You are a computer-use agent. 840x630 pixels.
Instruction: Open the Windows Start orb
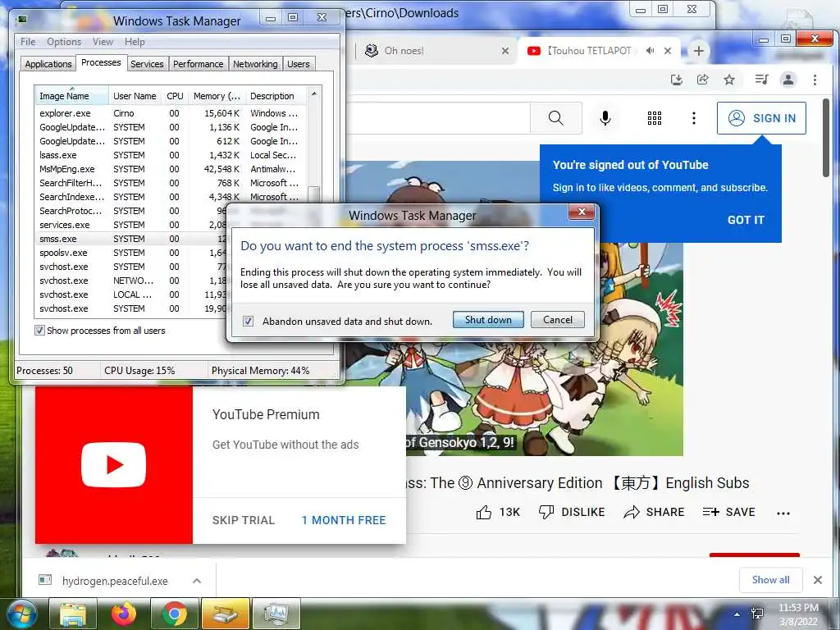tap(22, 614)
